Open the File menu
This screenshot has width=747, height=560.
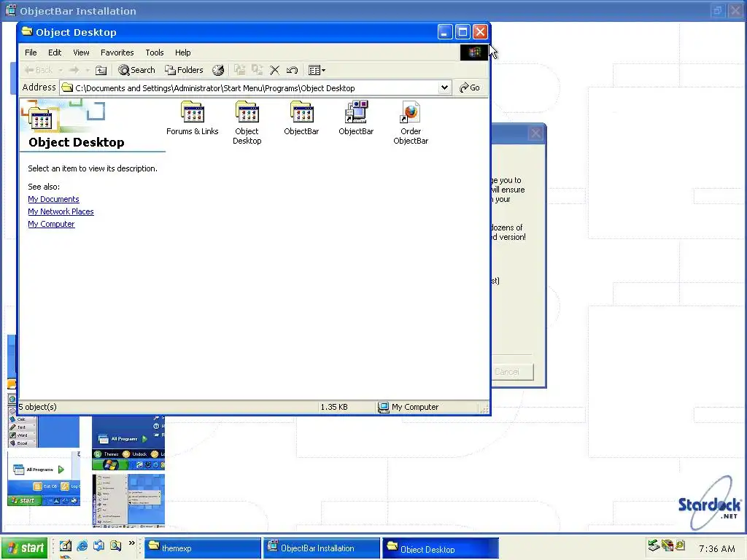(31, 52)
